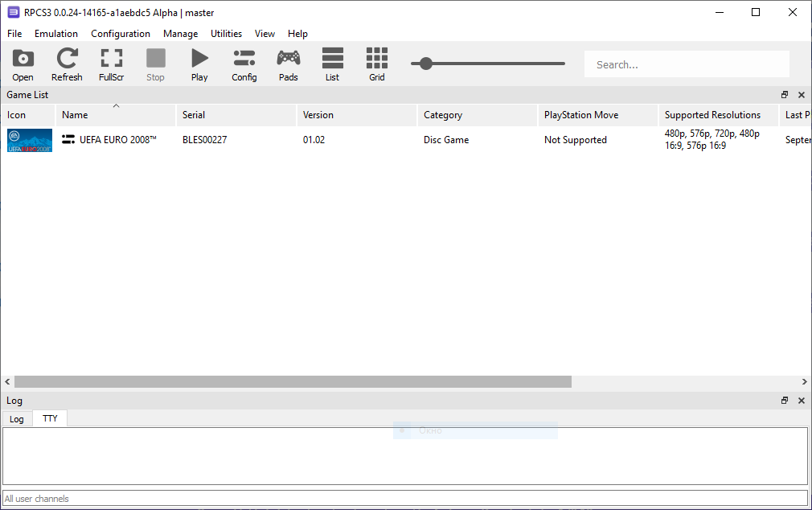Open a game with the Open icon
812x510 pixels.
(x=23, y=64)
